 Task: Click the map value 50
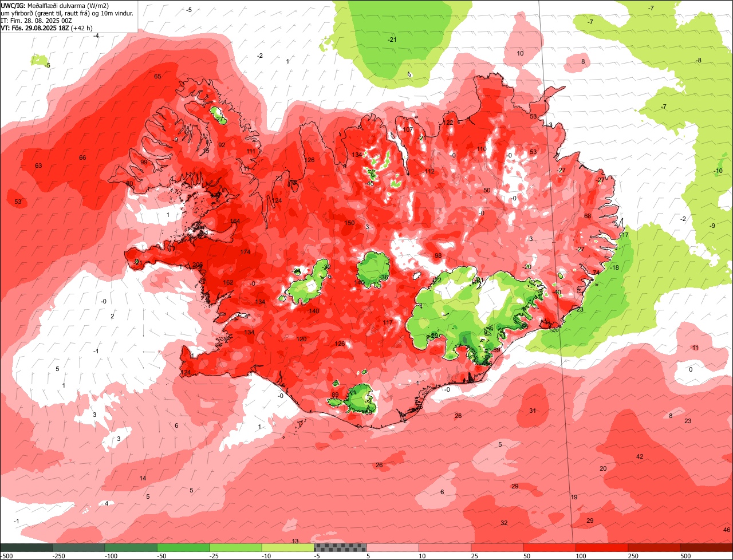point(487,190)
